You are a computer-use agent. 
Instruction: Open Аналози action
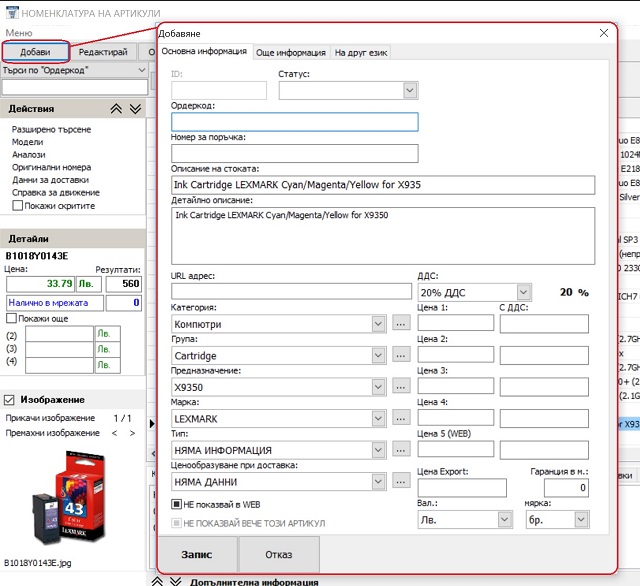[x=29, y=155]
